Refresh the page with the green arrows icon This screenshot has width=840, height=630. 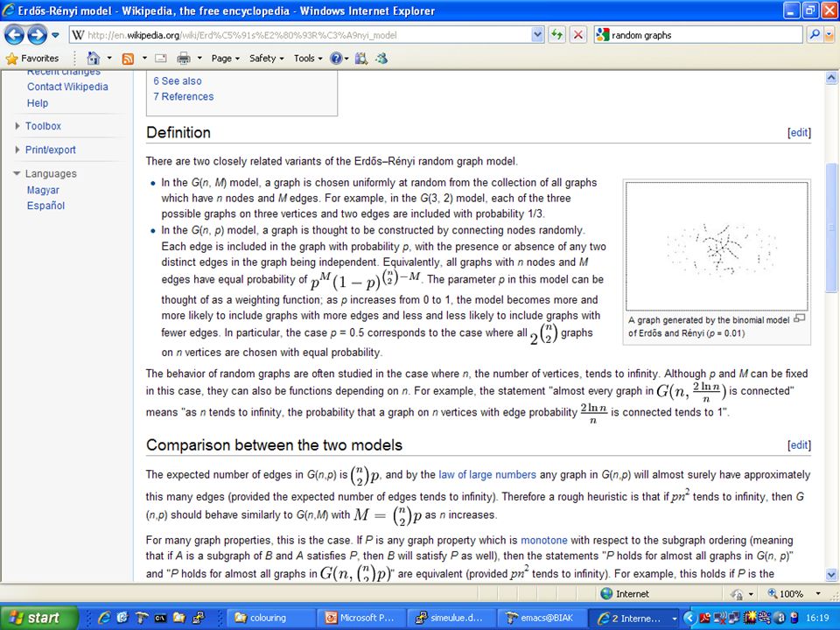click(x=557, y=35)
